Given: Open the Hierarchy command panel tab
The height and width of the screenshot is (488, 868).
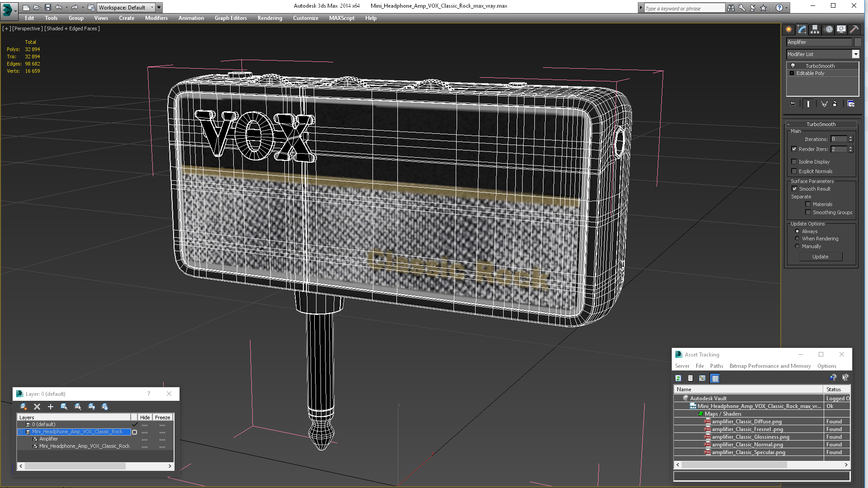Looking at the screenshot, I should tap(815, 29).
